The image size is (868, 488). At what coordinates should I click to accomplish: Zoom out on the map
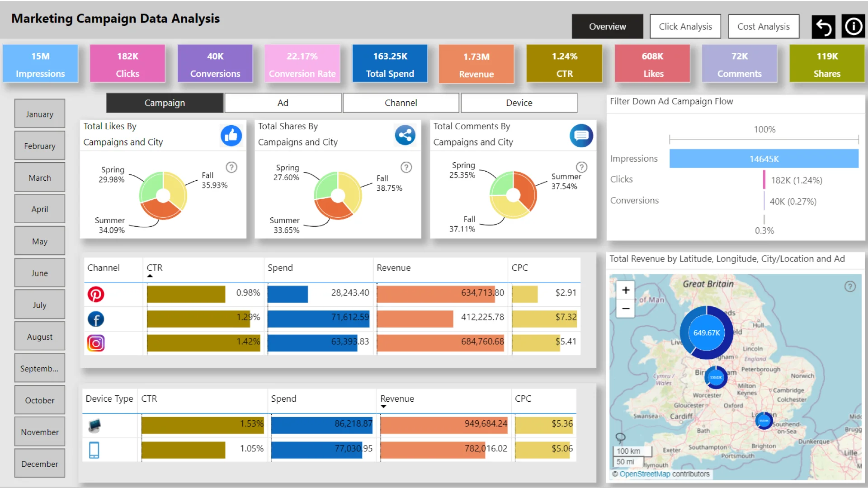[x=626, y=309]
